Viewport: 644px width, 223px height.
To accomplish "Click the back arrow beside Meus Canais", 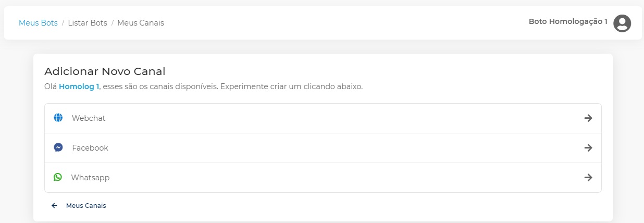I will [x=54, y=206].
